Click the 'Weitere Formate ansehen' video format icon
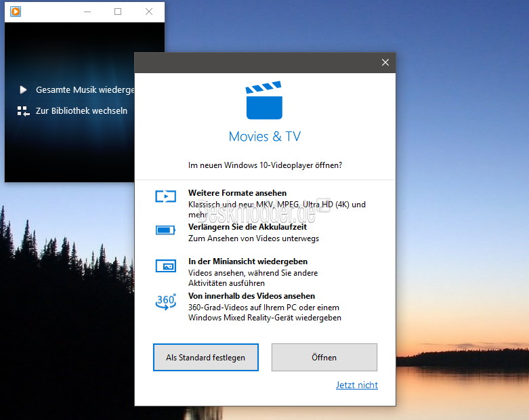Viewport: 529px width, 420px height. pos(166,196)
